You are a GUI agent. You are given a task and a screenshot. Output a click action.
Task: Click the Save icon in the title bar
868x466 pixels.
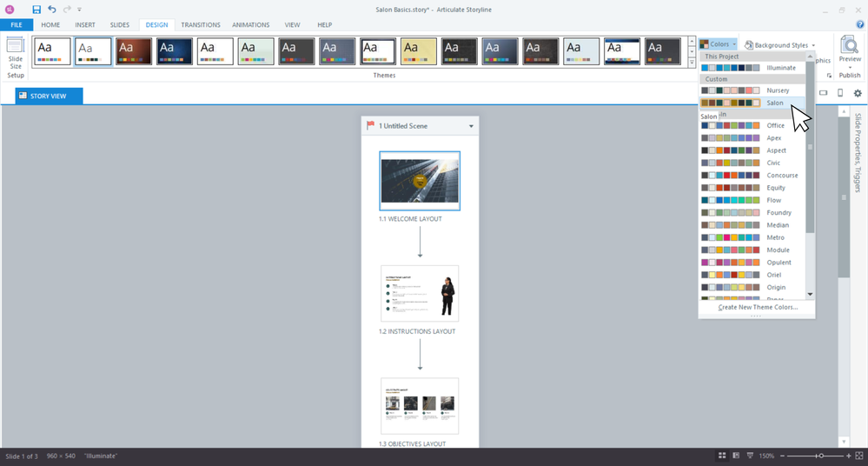(x=36, y=10)
